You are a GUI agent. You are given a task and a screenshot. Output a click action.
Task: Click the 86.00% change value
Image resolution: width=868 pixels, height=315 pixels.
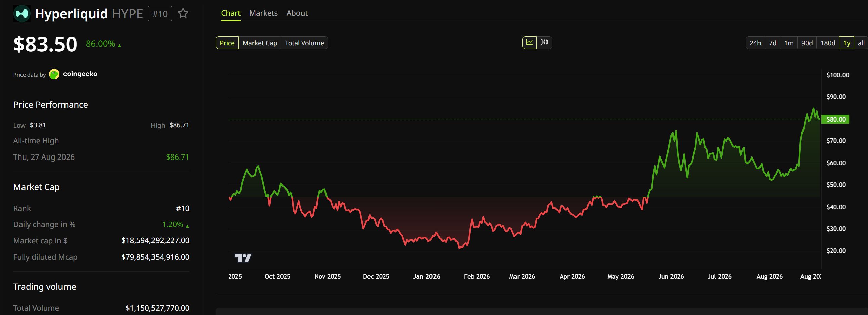(x=100, y=44)
